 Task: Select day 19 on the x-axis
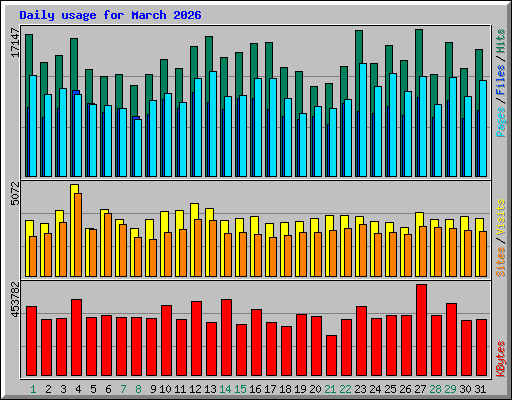point(300,389)
